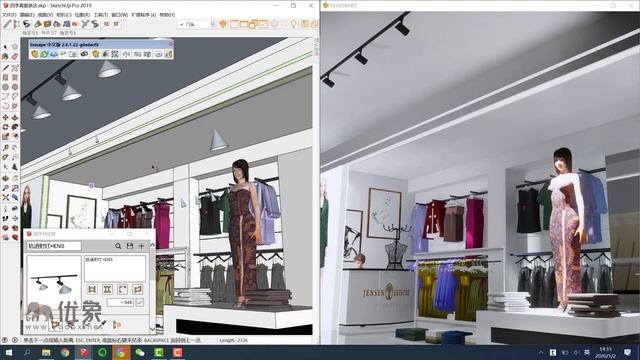Viewport: 640px width, 360px height.
Task: Activate the Follow Me tool
Action: tap(15, 127)
